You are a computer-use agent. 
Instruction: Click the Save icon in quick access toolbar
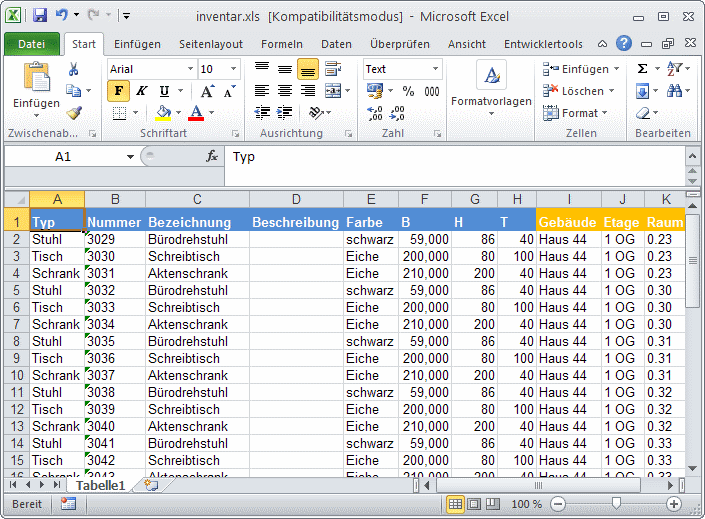[40, 16]
